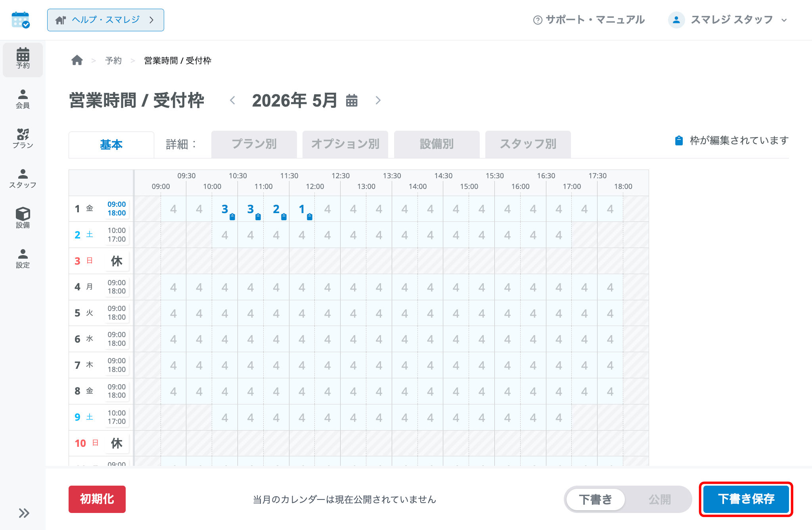Screen dimensions: 812x530
Task: Go to the next month
Action: (x=378, y=101)
